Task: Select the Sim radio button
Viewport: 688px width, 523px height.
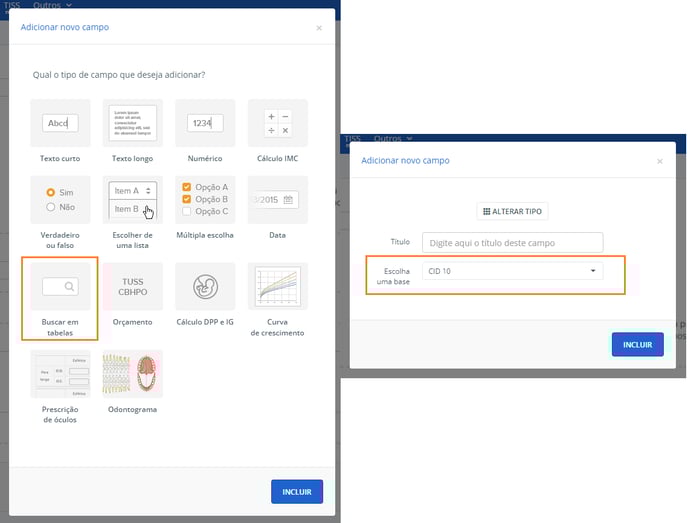Action: click(x=50, y=192)
